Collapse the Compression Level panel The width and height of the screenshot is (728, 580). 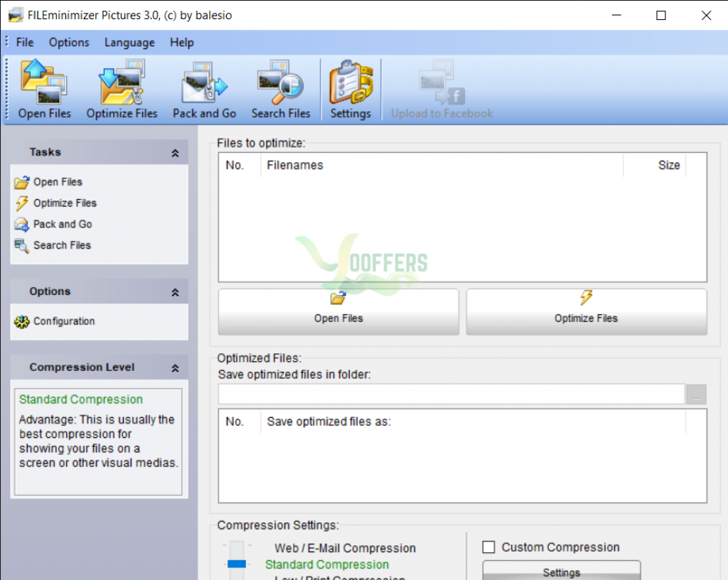click(175, 368)
